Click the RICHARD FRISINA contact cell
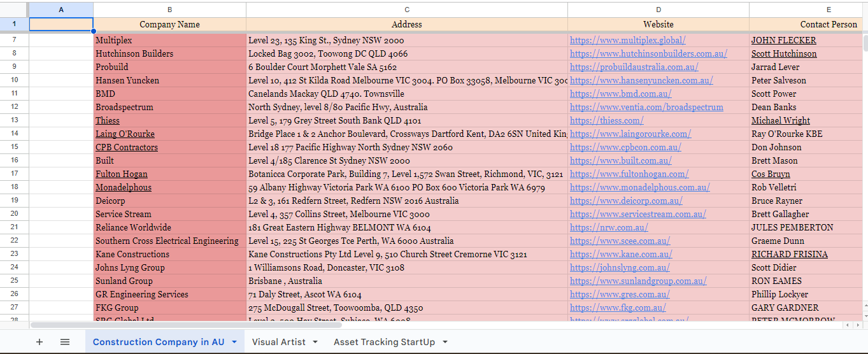The width and height of the screenshot is (868, 354). point(806,254)
